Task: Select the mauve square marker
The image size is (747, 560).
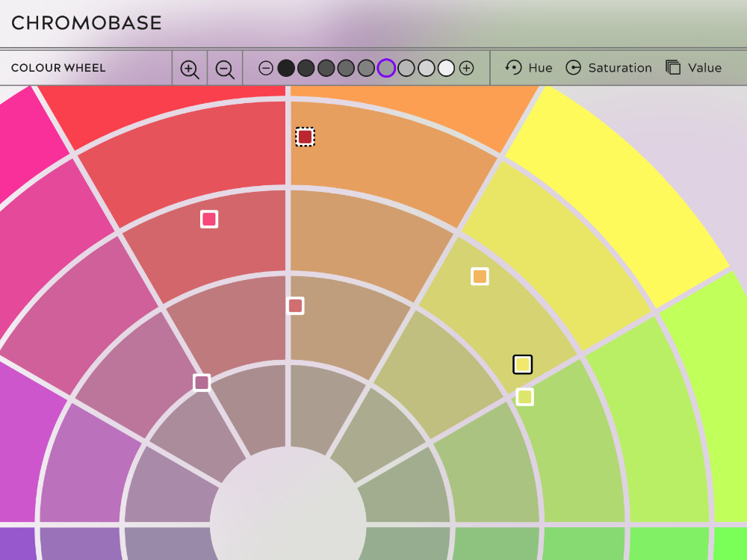Action: click(x=202, y=382)
